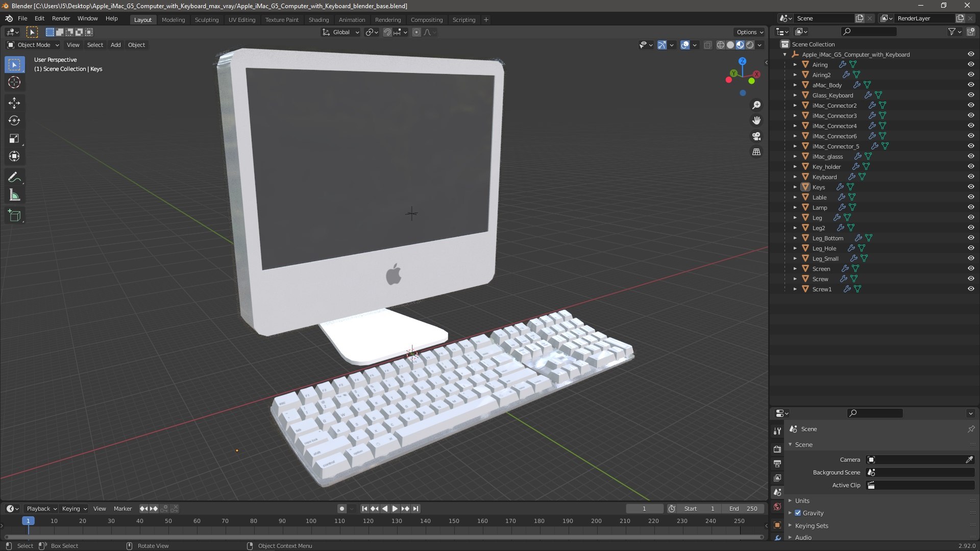Click the current frame marker at 1
This screenshot has height=551, width=980.
tap(28, 521)
